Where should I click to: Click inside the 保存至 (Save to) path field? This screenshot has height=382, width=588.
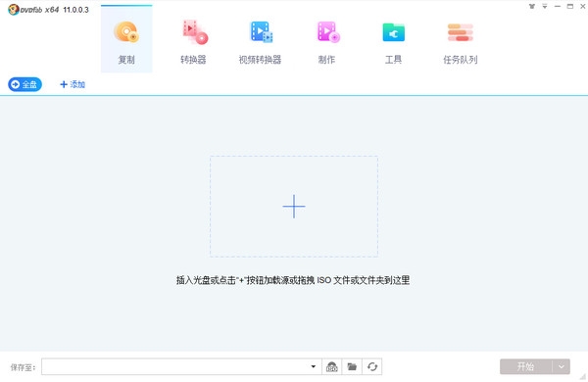click(x=176, y=366)
